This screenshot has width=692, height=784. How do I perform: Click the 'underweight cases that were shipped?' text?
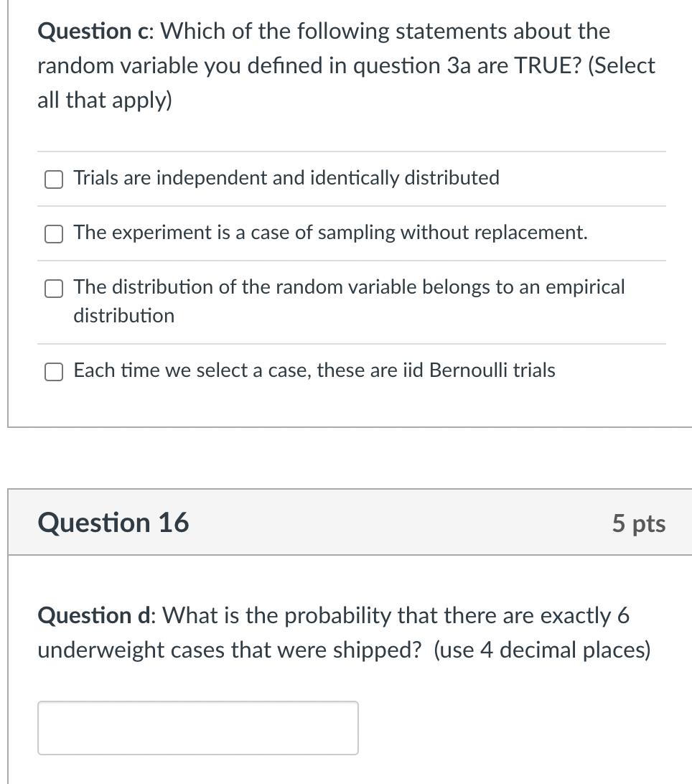(230, 650)
